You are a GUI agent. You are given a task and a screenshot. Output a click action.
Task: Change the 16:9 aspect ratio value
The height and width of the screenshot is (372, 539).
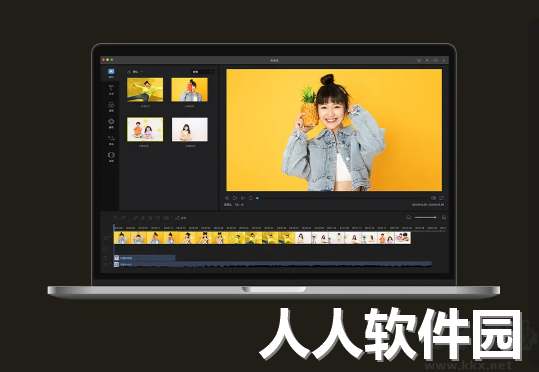coord(239,205)
